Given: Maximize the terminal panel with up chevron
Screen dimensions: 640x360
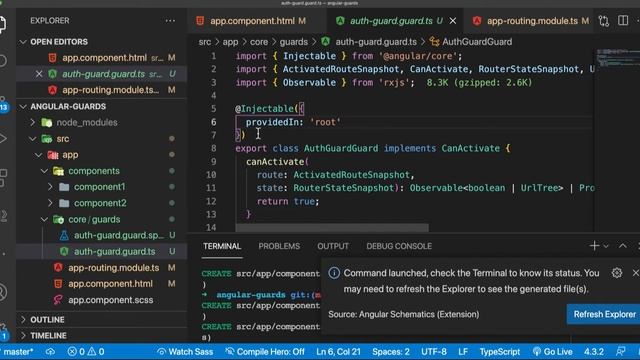Looking at the screenshot, I should click(622, 246).
